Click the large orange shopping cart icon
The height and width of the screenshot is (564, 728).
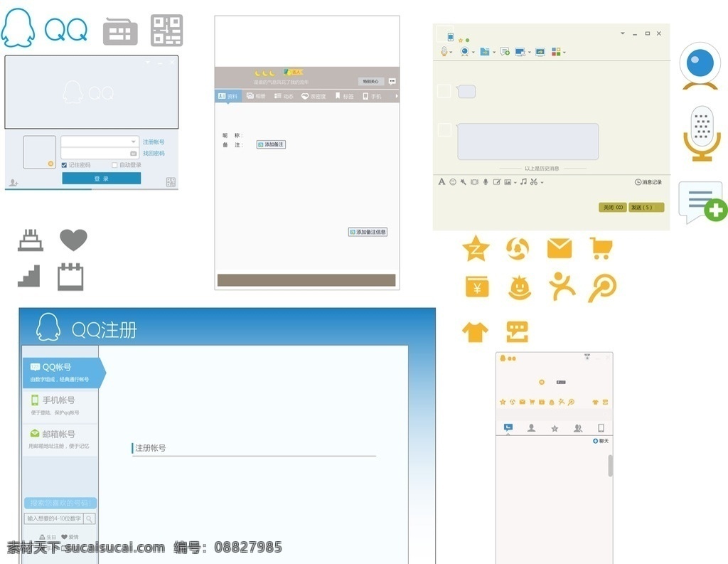(x=601, y=248)
